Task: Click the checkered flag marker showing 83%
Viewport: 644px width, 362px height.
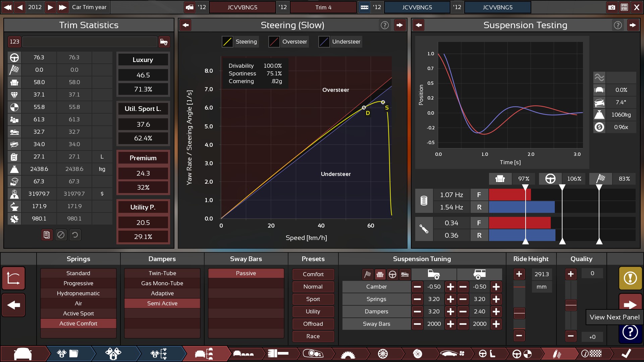Action: 601,179
